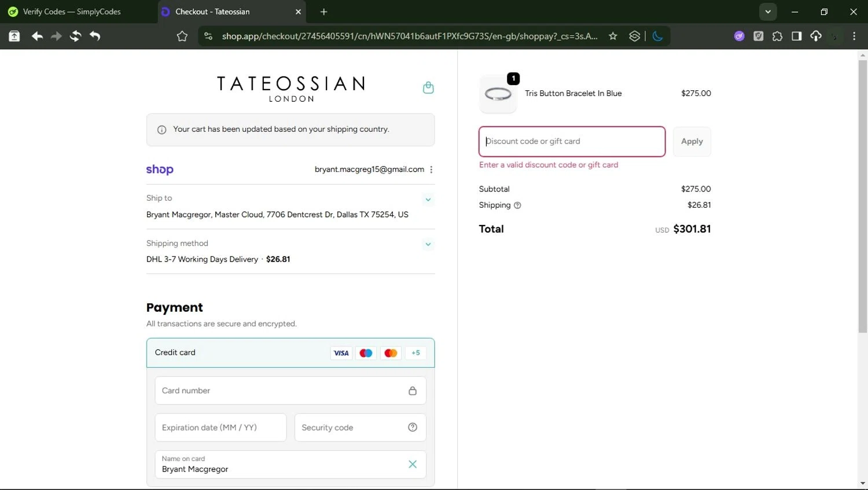Click the Shop logo

[x=160, y=170]
